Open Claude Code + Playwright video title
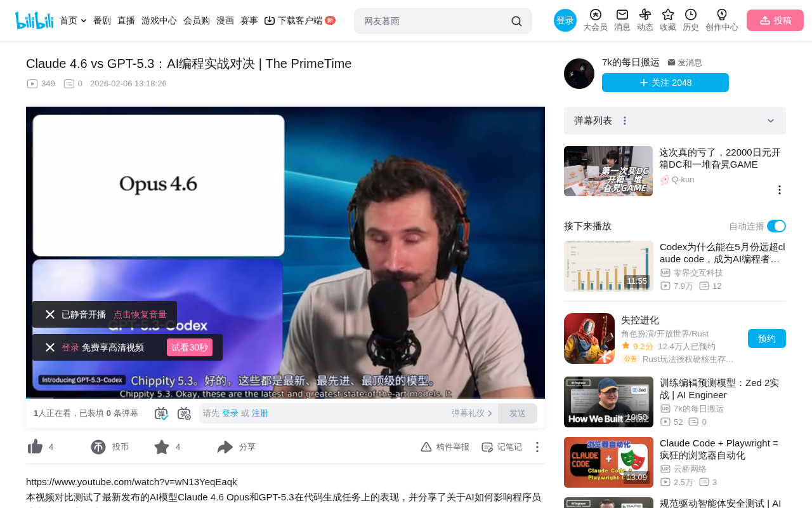Screen dimensions: 812x508 point(719,449)
